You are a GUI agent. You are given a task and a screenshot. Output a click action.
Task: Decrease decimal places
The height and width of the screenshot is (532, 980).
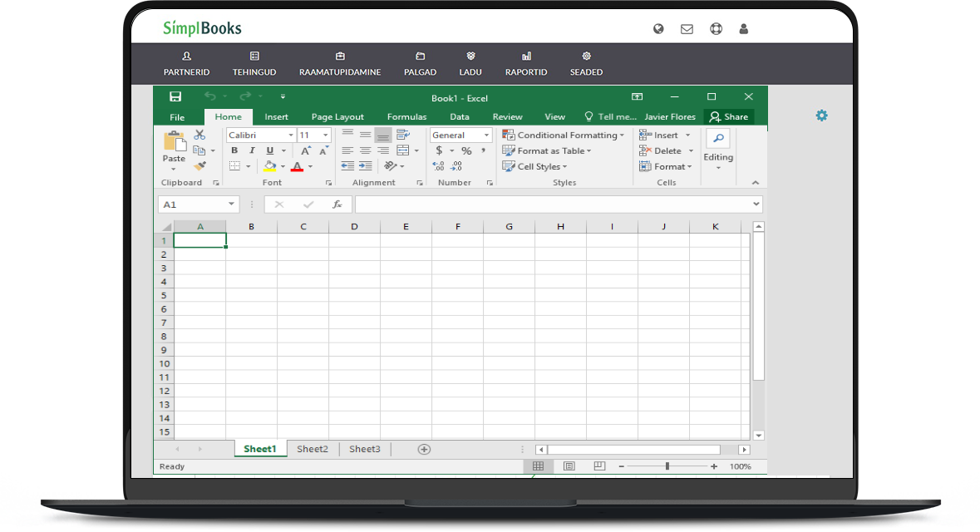click(x=457, y=166)
